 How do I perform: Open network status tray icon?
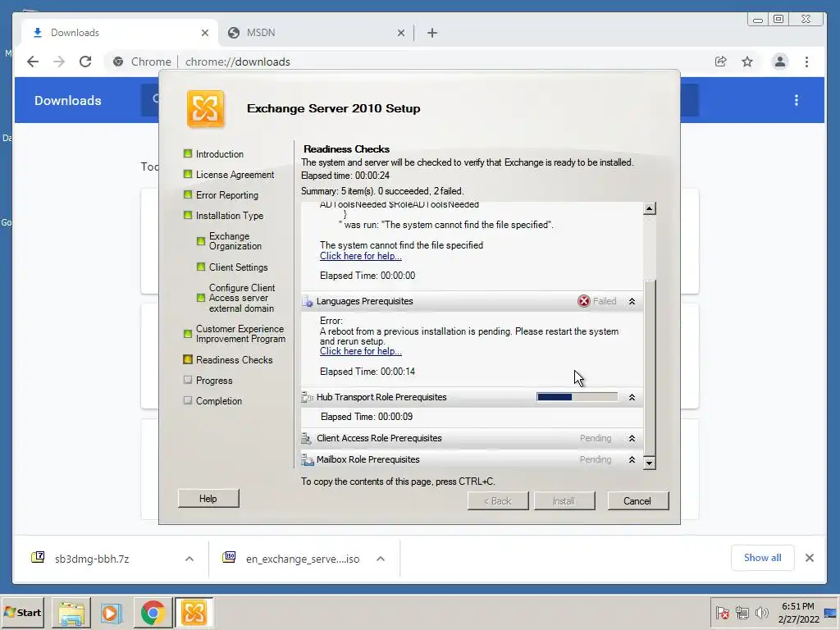pos(742,613)
